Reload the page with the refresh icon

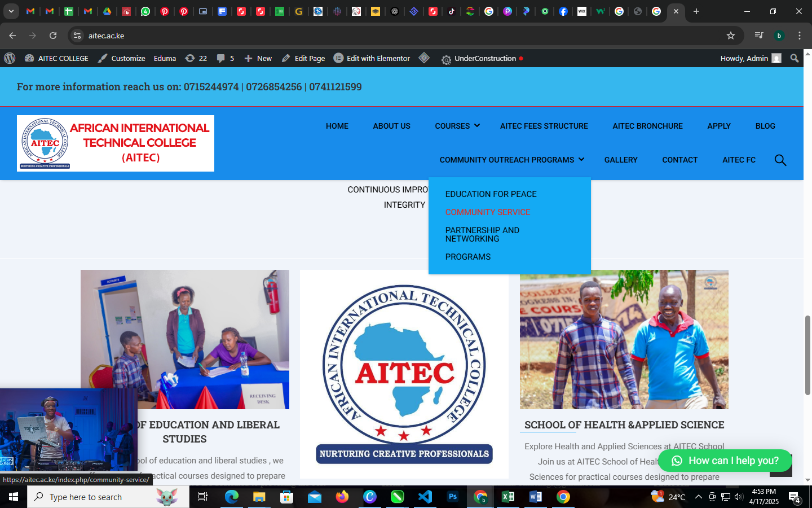point(53,36)
